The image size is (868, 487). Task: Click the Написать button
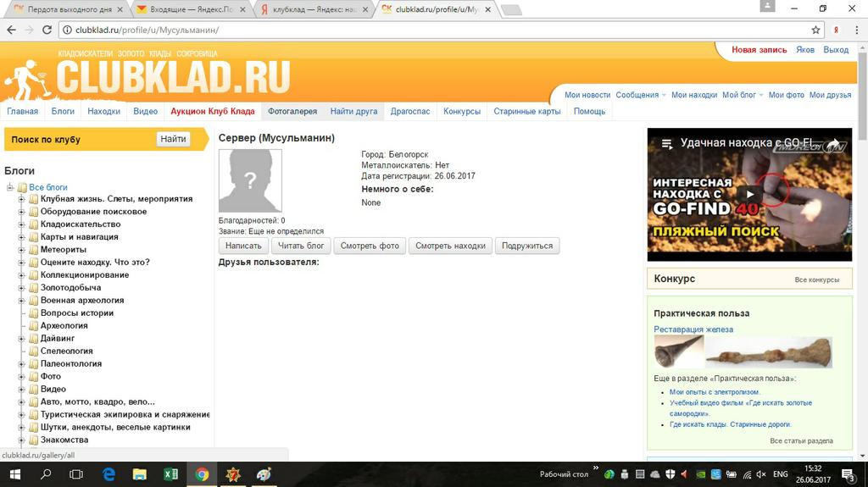click(243, 246)
